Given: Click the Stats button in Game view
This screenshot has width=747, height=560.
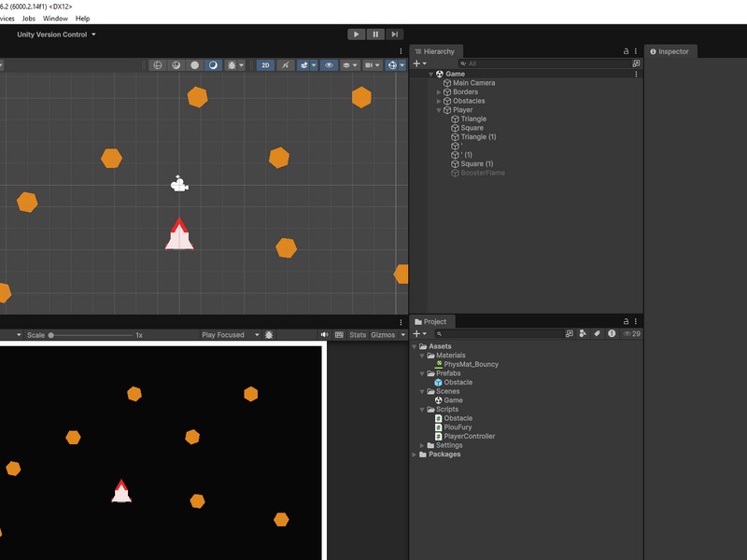Looking at the screenshot, I should coord(358,335).
